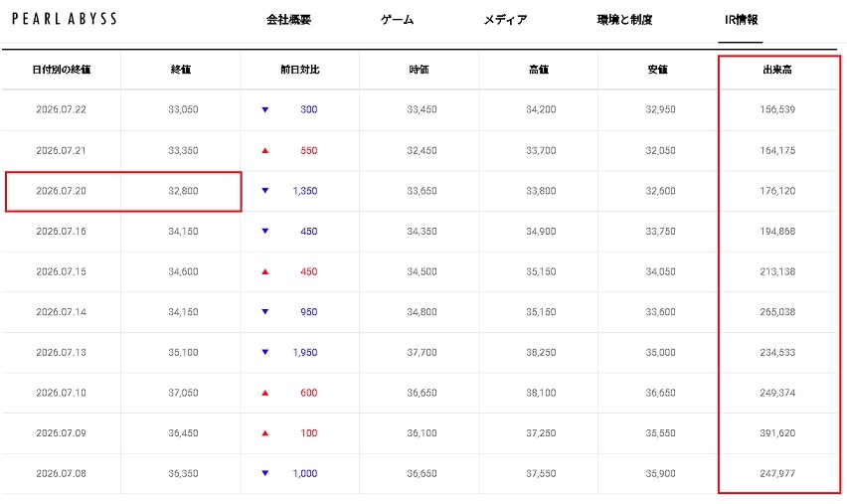Open the 会社概要 menu
847x504 pixels.
tap(288, 20)
